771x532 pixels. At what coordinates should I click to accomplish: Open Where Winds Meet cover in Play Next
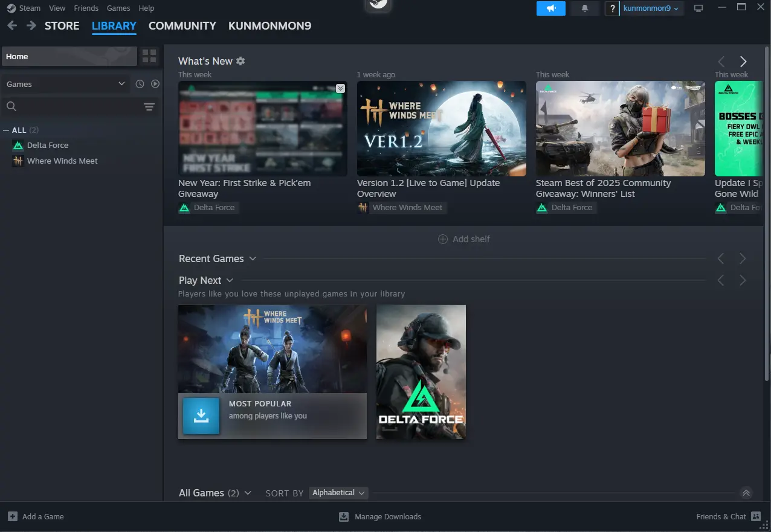pyautogui.click(x=273, y=349)
